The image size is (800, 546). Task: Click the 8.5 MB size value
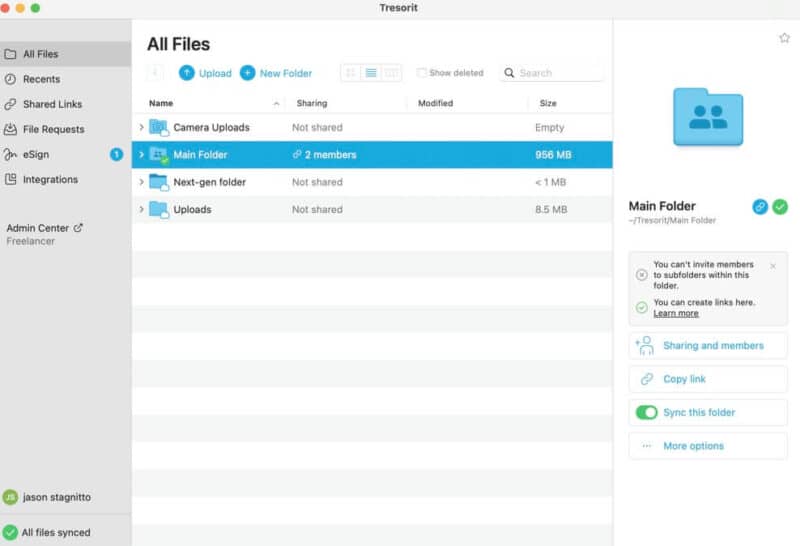pos(551,209)
